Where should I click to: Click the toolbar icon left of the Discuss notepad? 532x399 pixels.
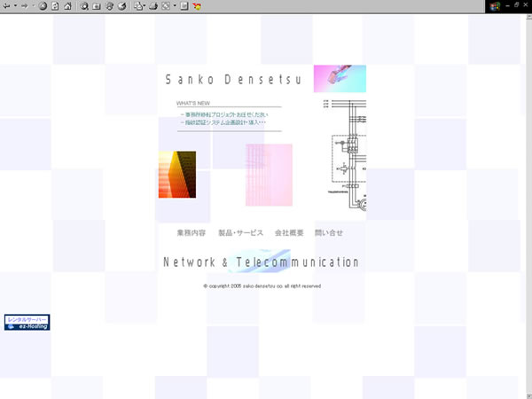click(x=166, y=6)
